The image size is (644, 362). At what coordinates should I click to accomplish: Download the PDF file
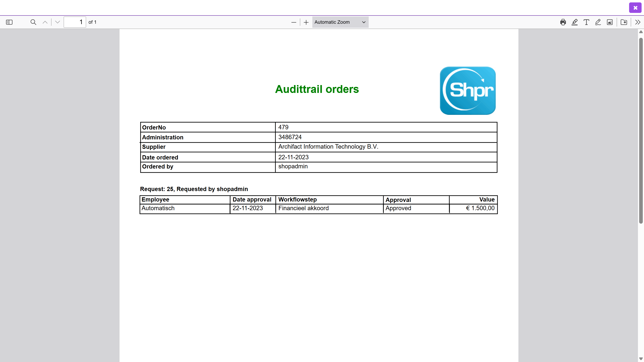click(x=624, y=22)
